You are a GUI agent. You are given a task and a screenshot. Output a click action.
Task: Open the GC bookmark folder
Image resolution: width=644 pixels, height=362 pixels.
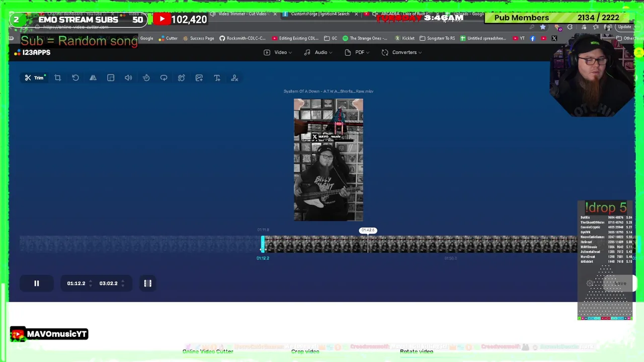[x=331, y=38]
